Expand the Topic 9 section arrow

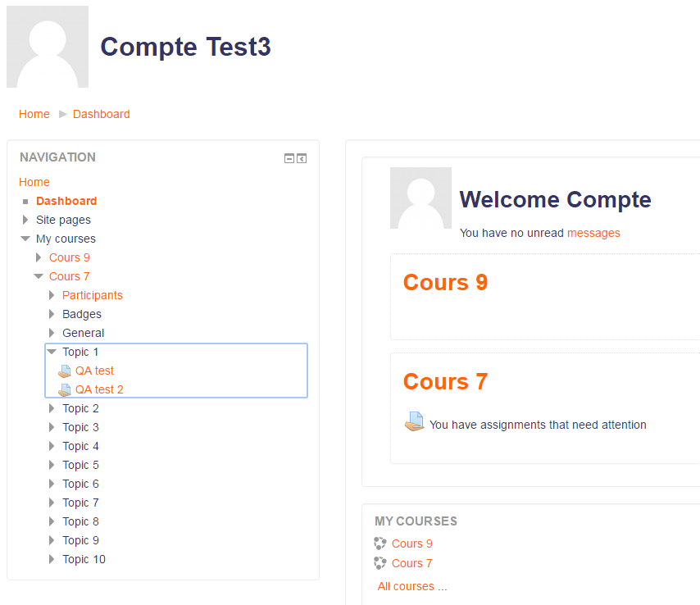(52, 540)
